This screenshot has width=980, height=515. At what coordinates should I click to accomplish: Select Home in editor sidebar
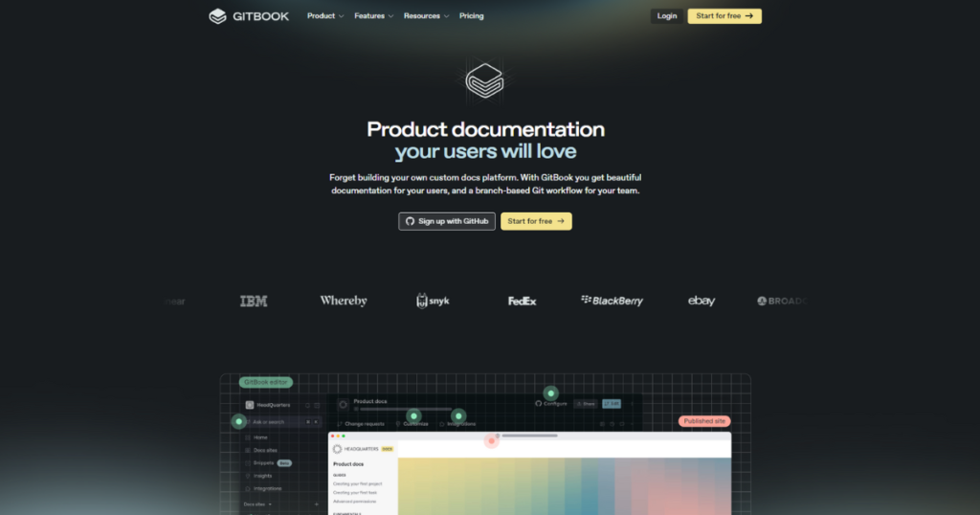pyautogui.click(x=260, y=437)
